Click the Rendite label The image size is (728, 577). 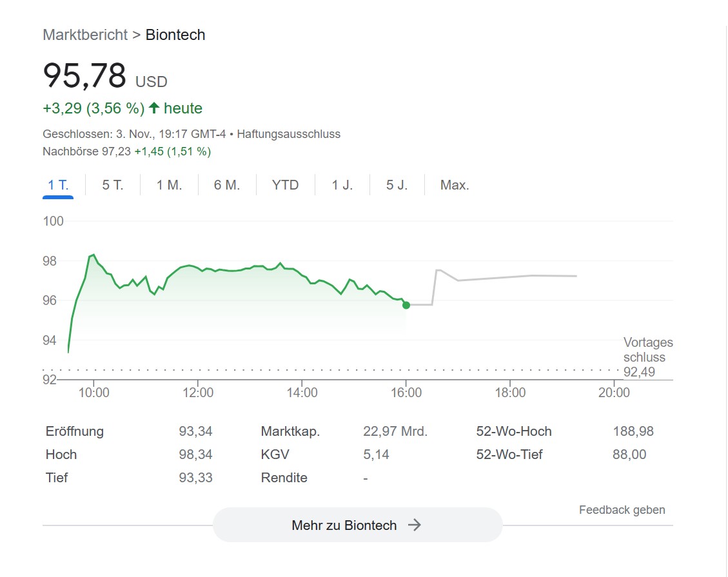[x=284, y=478]
